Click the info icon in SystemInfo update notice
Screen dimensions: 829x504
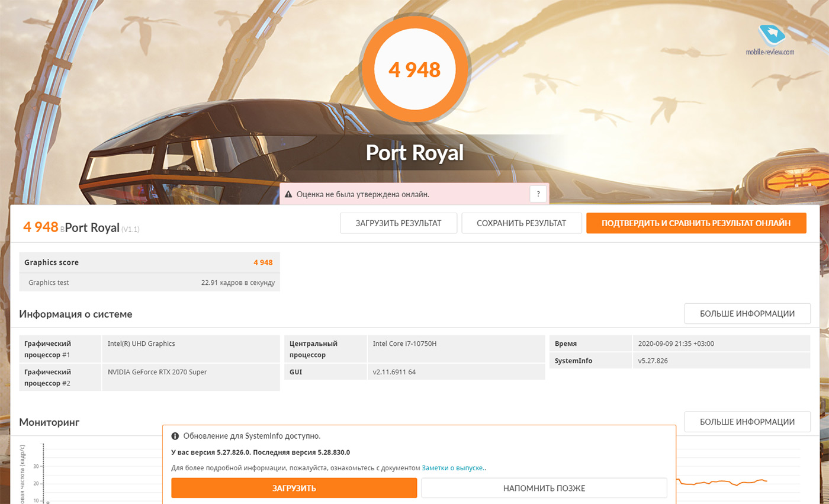(175, 436)
